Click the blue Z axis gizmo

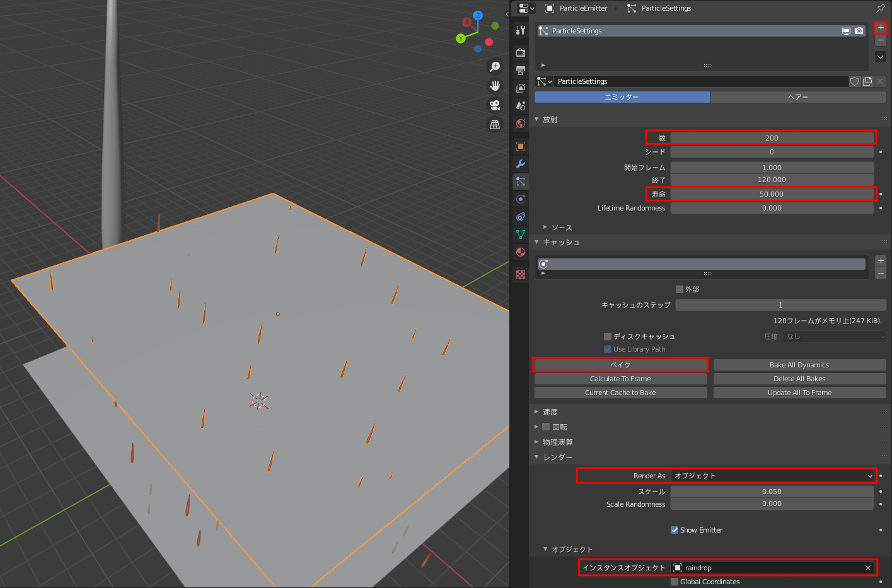(478, 16)
